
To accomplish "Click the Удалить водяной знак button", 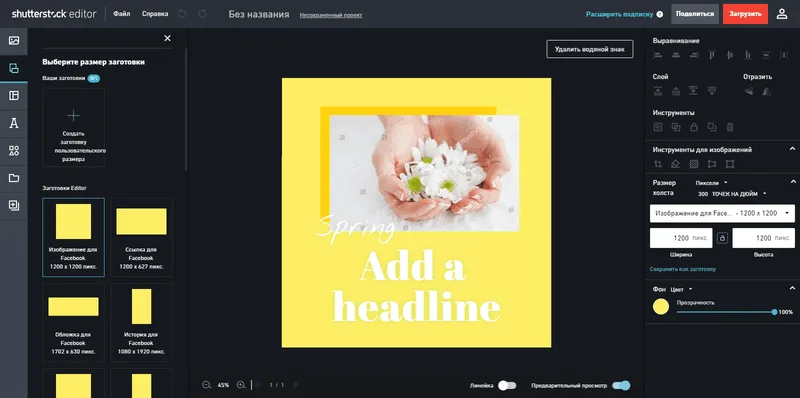I will pyautogui.click(x=590, y=49).
